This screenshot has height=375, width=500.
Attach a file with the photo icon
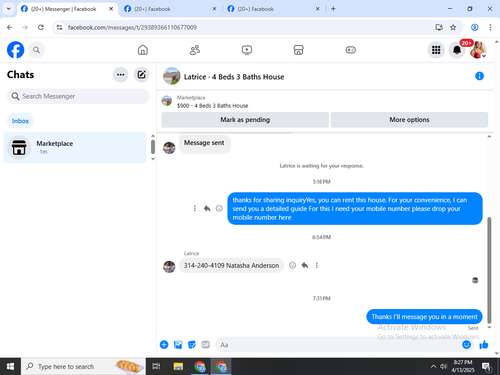178,345
